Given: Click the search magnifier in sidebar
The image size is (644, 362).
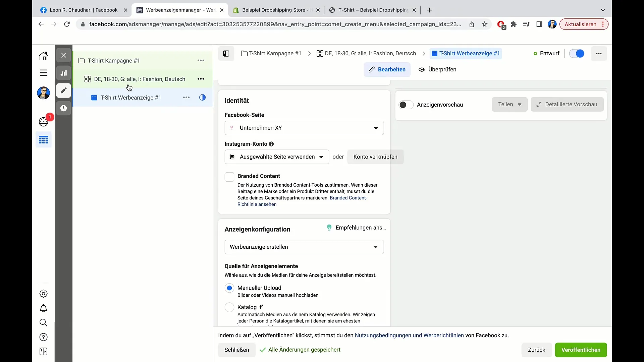Looking at the screenshot, I should (43, 322).
